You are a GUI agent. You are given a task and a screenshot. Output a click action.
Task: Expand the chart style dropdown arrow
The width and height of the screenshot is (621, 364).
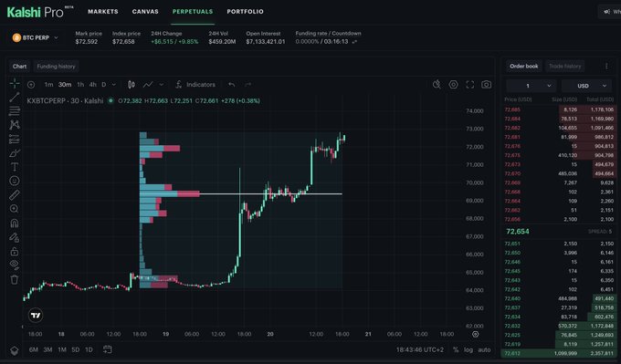(x=162, y=85)
